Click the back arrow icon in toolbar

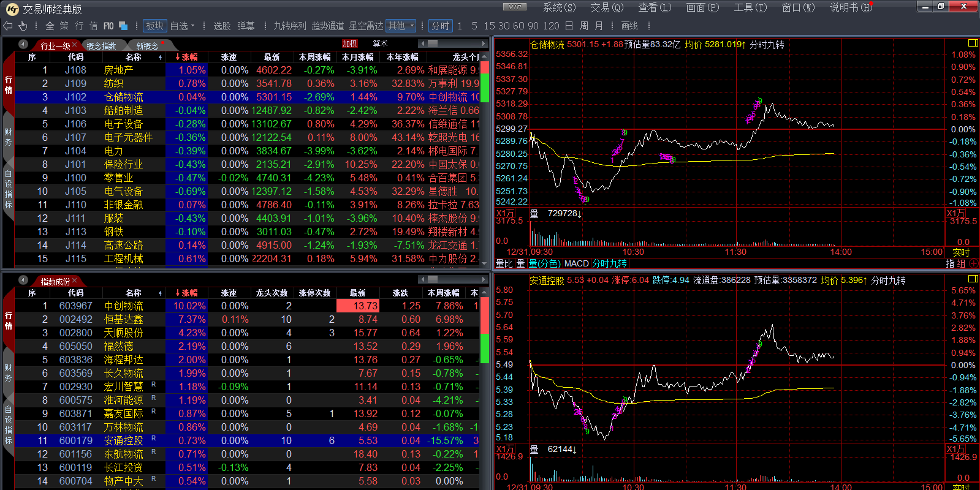tap(8, 26)
